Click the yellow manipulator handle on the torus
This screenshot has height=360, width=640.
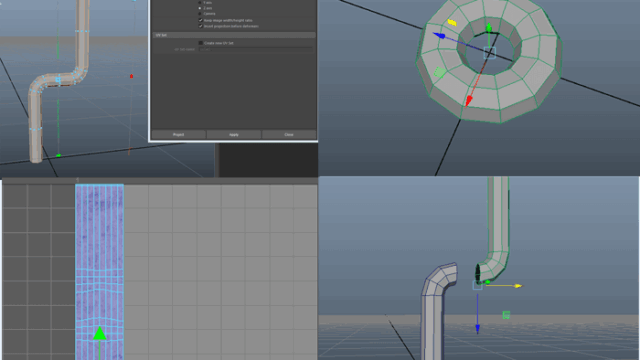[x=452, y=22]
